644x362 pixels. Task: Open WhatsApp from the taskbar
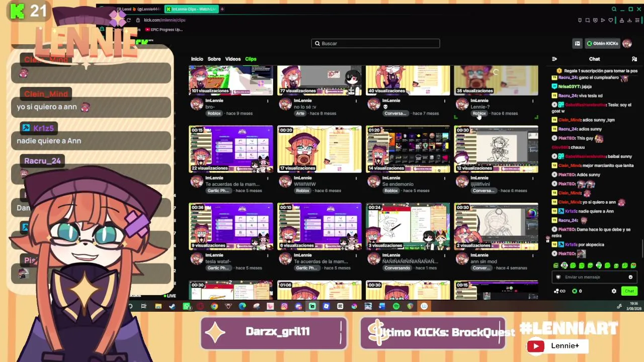point(187,306)
